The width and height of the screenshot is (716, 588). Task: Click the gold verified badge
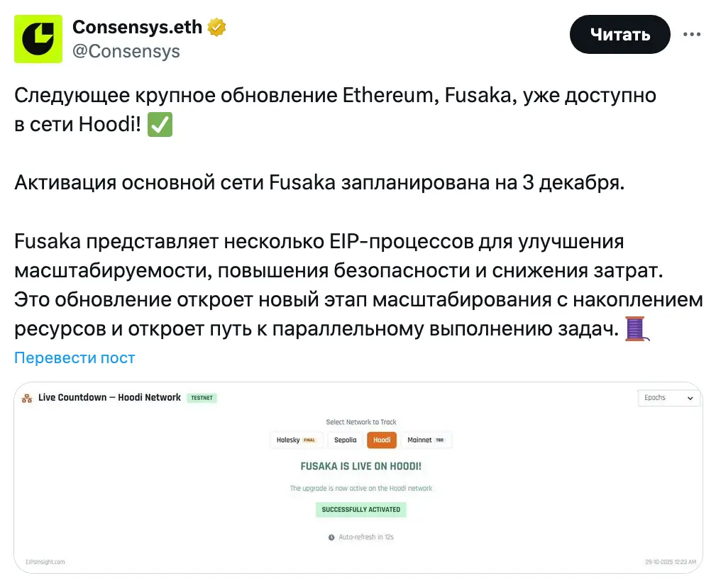[x=217, y=28]
